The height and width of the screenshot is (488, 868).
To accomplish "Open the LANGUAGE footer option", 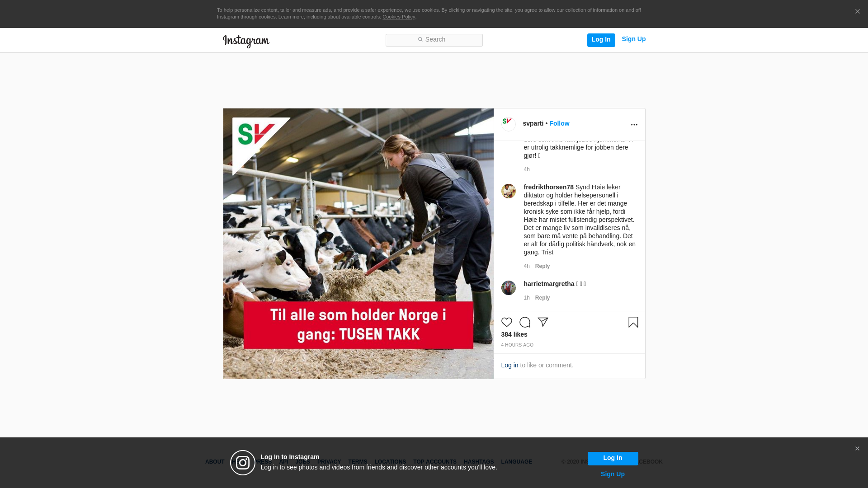I will [516, 462].
